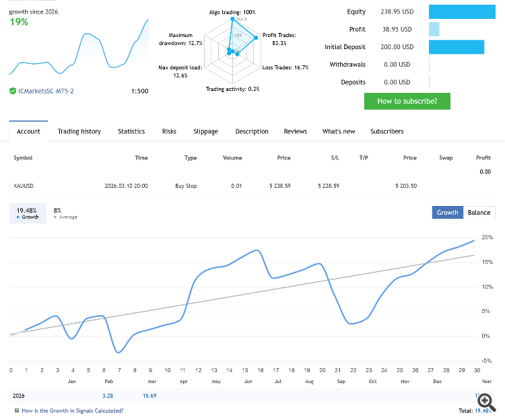Switch chart to Growth view
Viewport: 505px width, 420px height.
click(x=447, y=213)
